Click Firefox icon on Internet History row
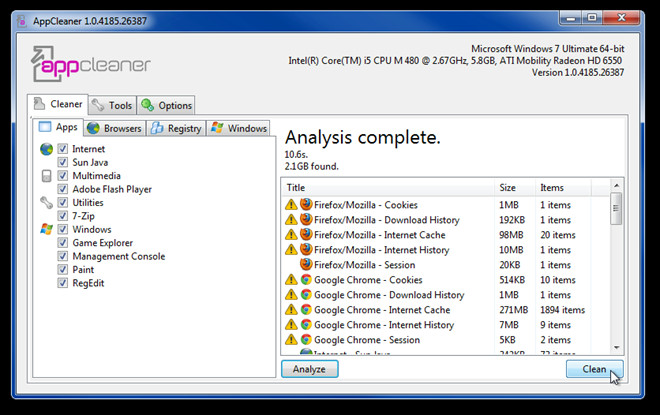Image resolution: width=660 pixels, height=415 pixels. tap(306, 250)
